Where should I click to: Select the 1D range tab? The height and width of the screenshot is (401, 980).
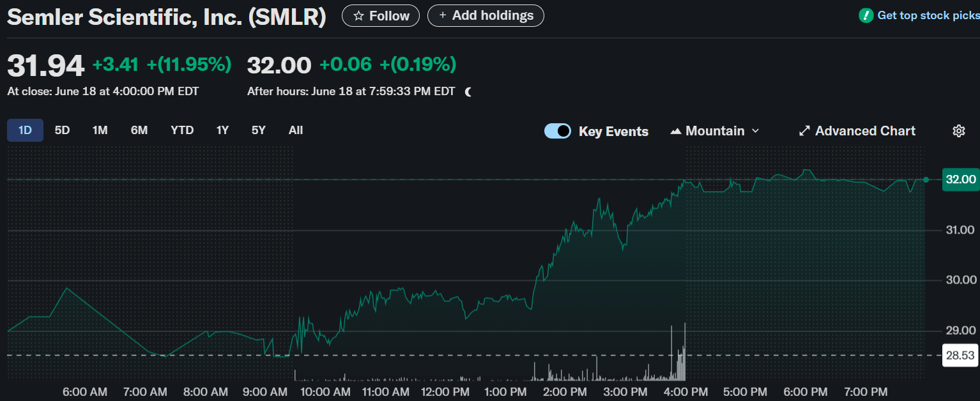25,130
